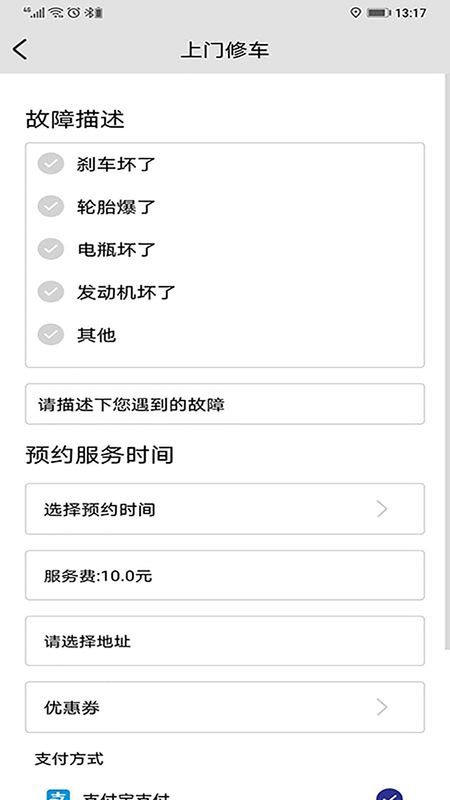
Task: Tap the 服务费:10.0元 row
Action: coord(225,576)
